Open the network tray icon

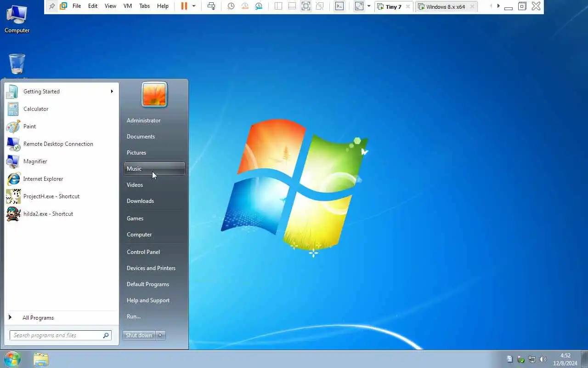pos(532,359)
